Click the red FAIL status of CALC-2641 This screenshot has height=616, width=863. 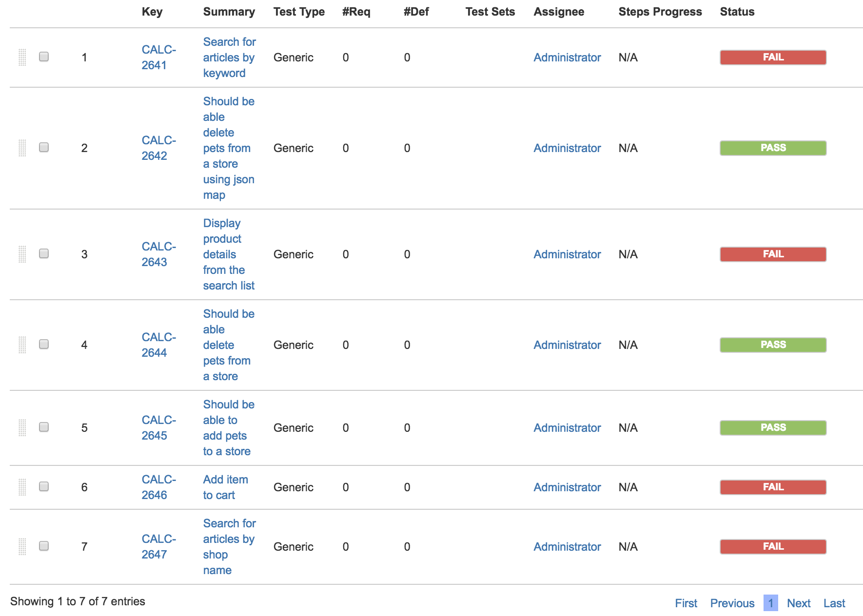[x=773, y=58]
